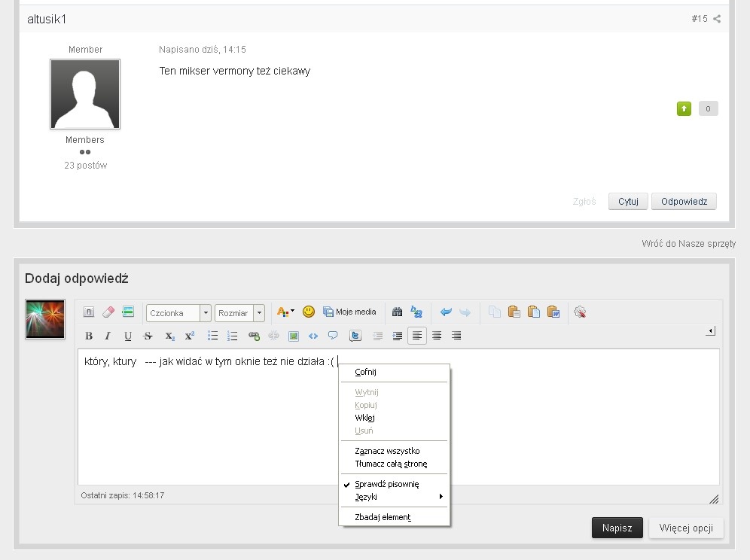Click the italic formatting icon
Screen dimensions: 750x560
[108, 336]
